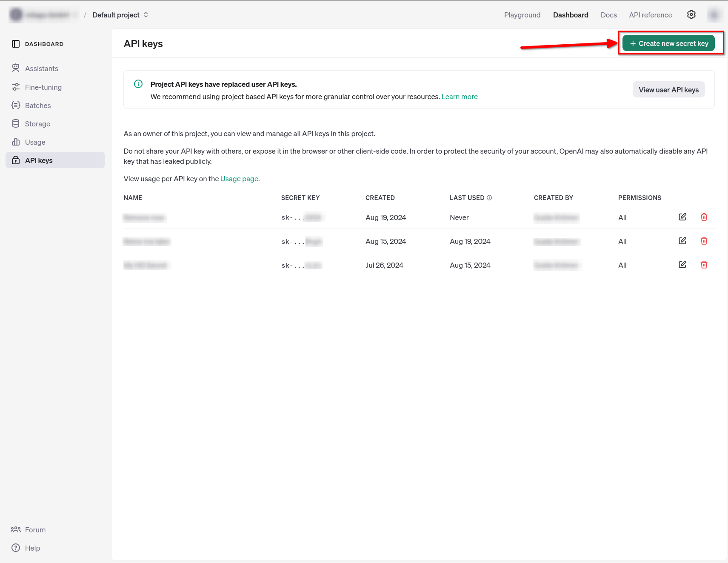The height and width of the screenshot is (563, 728).
Task: Click the edit icon for Aug 19 key
Action: [682, 217]
